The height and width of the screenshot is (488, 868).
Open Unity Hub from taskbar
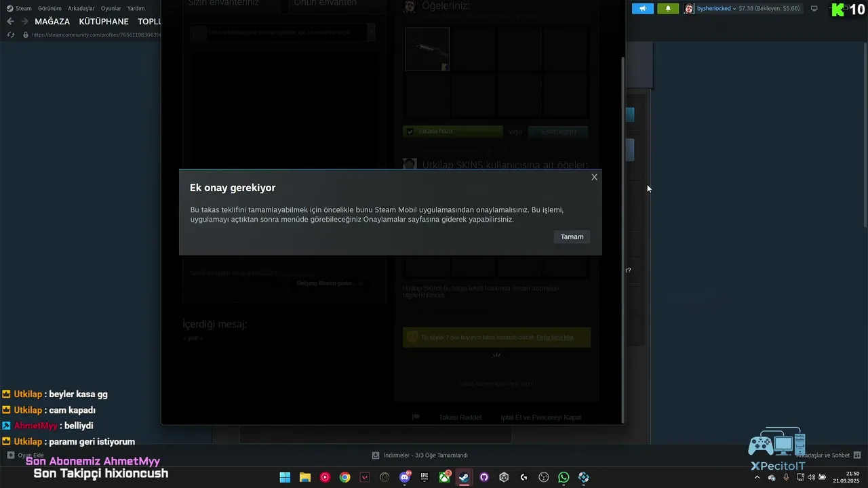(x=504, y=477)
